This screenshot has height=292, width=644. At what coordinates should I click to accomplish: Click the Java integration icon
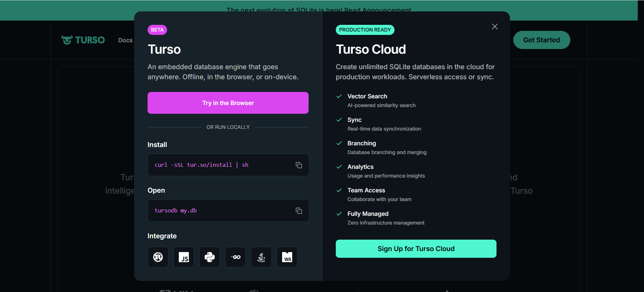tap(261, 257)
